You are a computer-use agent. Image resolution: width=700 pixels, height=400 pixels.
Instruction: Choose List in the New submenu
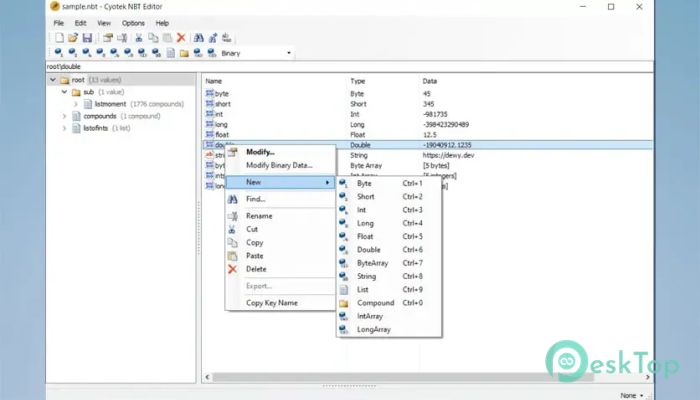click(x=389, y=290)
